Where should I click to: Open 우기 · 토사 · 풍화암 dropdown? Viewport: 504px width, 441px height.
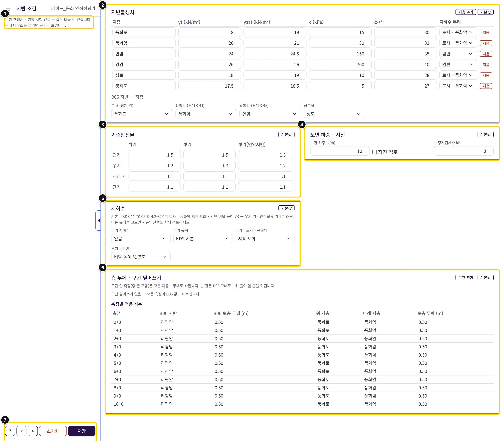tap(265, 238)
